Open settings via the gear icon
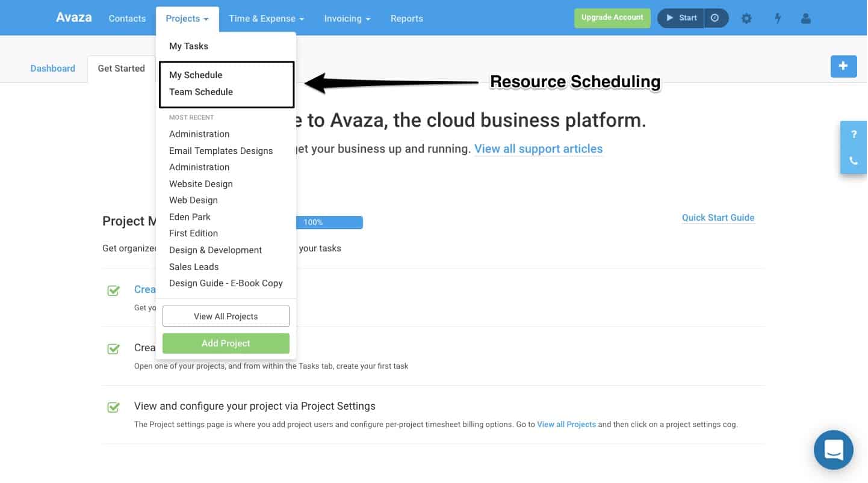The width and height of the screenshot is (868, 483). [x=746, y=19]
